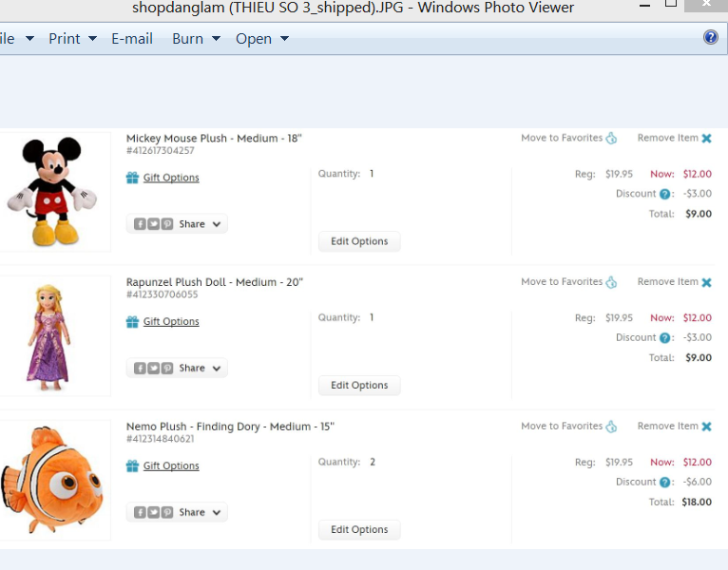Expand the Share dropdown arrow for Rapunzel Doll

click(x=217, y=368)
